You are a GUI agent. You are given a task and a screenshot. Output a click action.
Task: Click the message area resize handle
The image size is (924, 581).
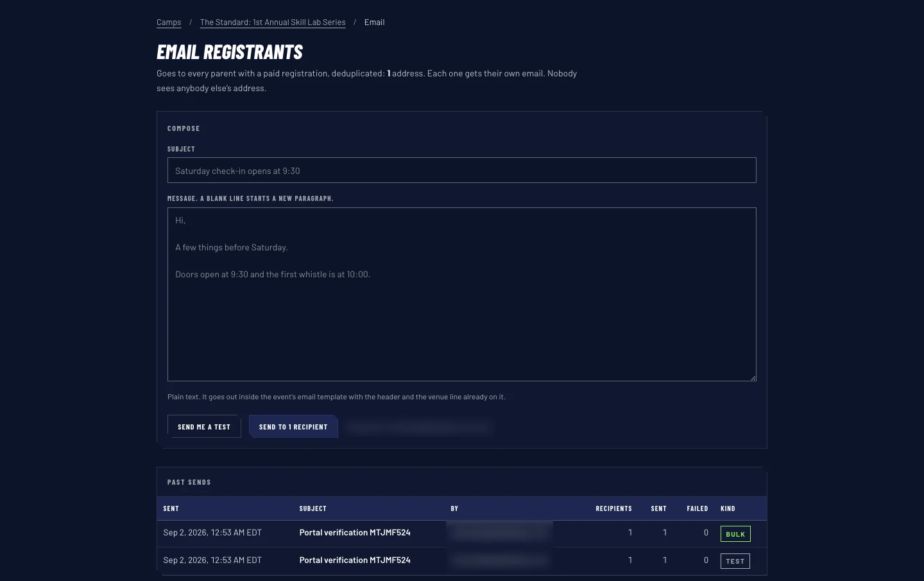tap(753, 377)
